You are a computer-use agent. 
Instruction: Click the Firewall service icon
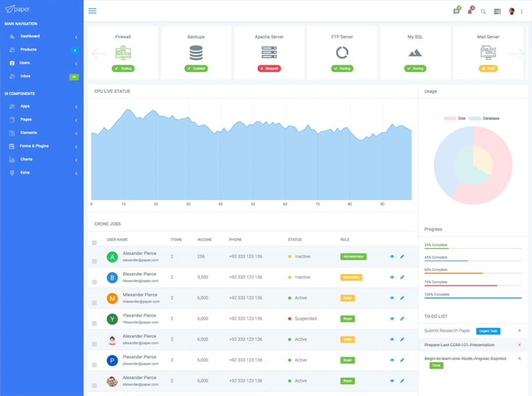123,53
